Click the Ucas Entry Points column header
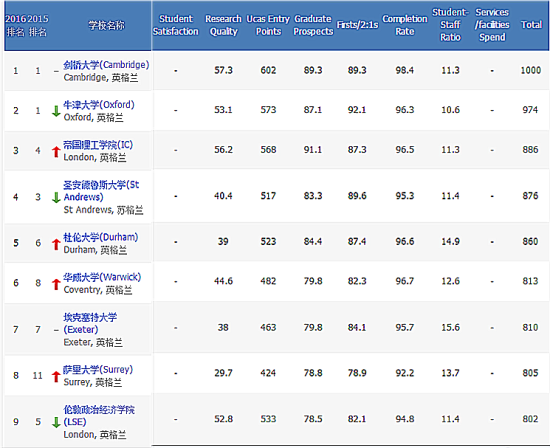Screen dimensions: 550x448 click(268, 25)
